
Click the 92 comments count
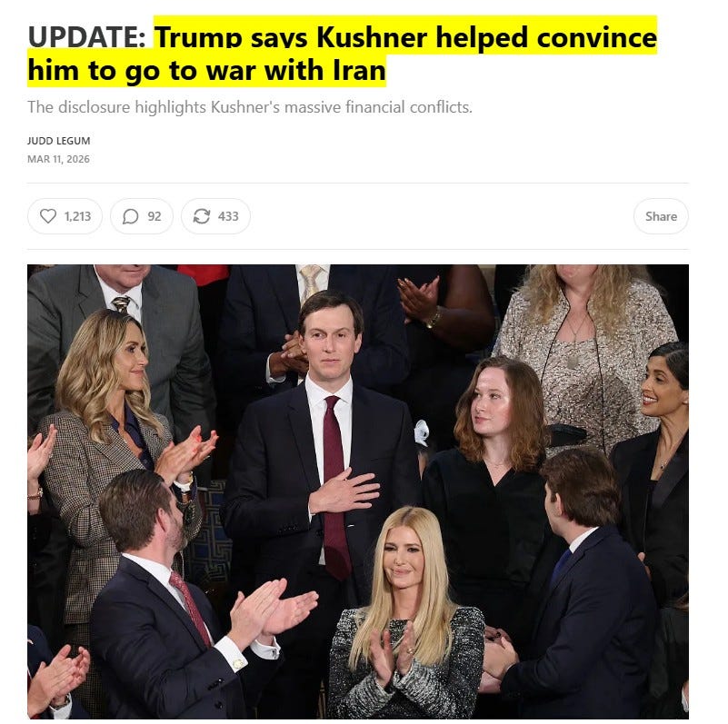(x=155, y=217)
